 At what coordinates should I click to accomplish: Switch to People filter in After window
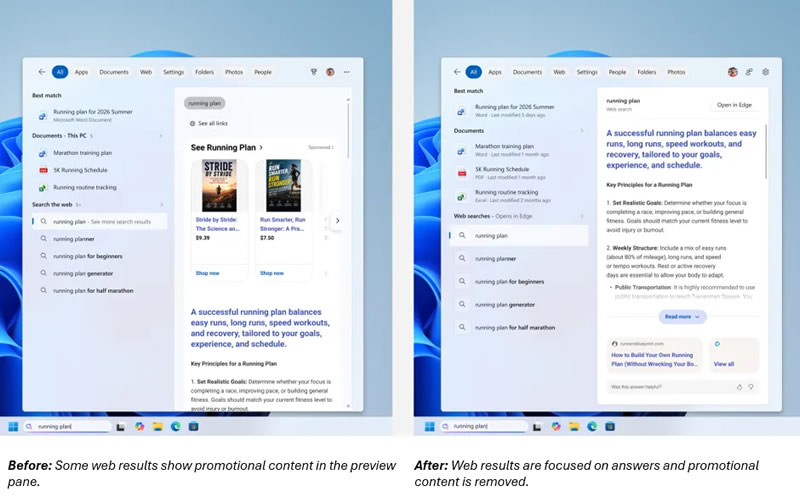point(617,72)
